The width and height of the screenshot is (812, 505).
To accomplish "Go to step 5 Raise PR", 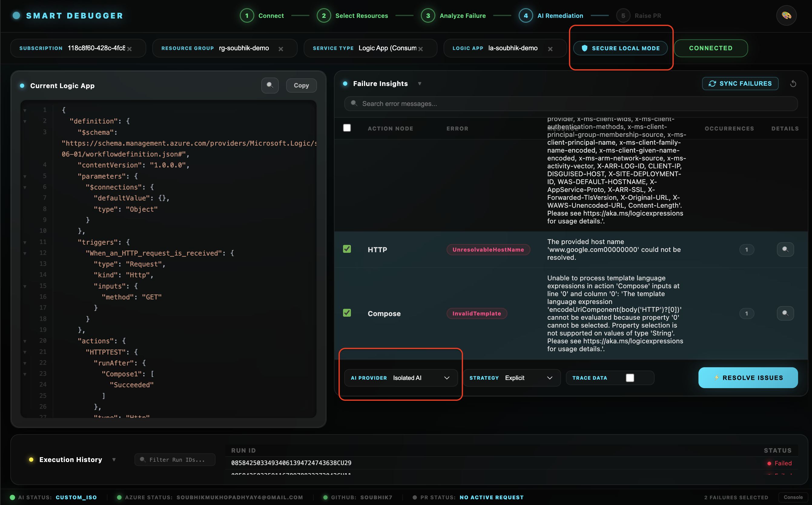I will tap(639, 16).
